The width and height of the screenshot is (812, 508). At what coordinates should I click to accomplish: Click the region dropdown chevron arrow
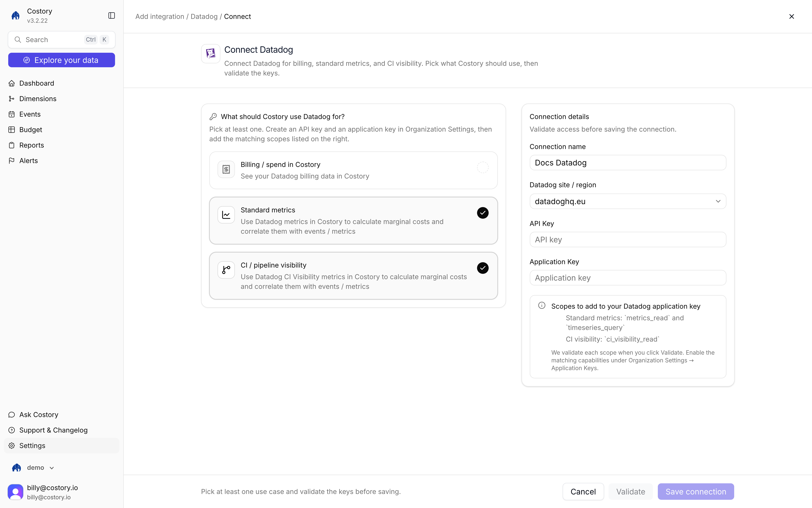click(718, 201)
